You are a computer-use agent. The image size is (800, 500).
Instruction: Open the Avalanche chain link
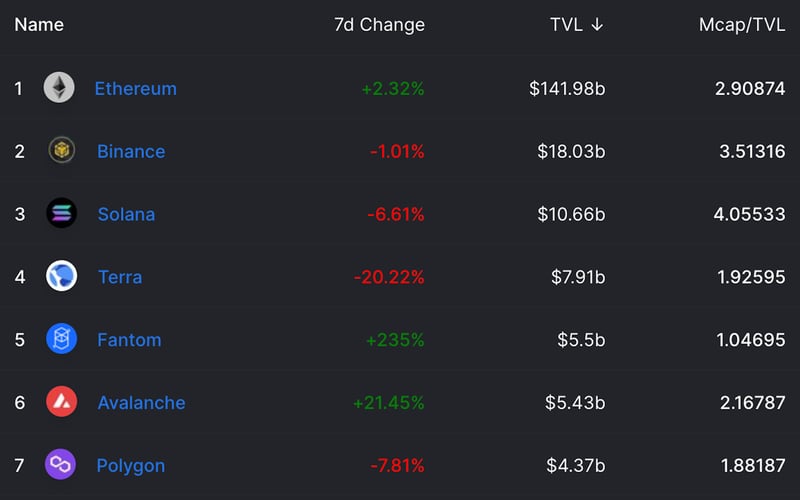(141, 403)
